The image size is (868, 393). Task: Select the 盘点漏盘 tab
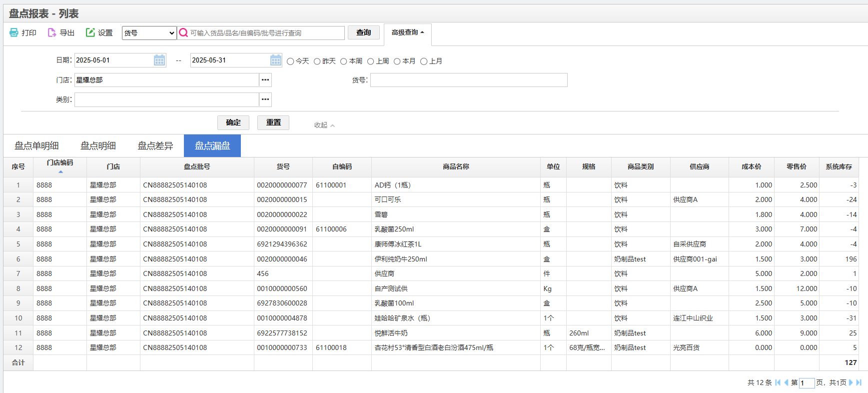[x=212, y=145]
